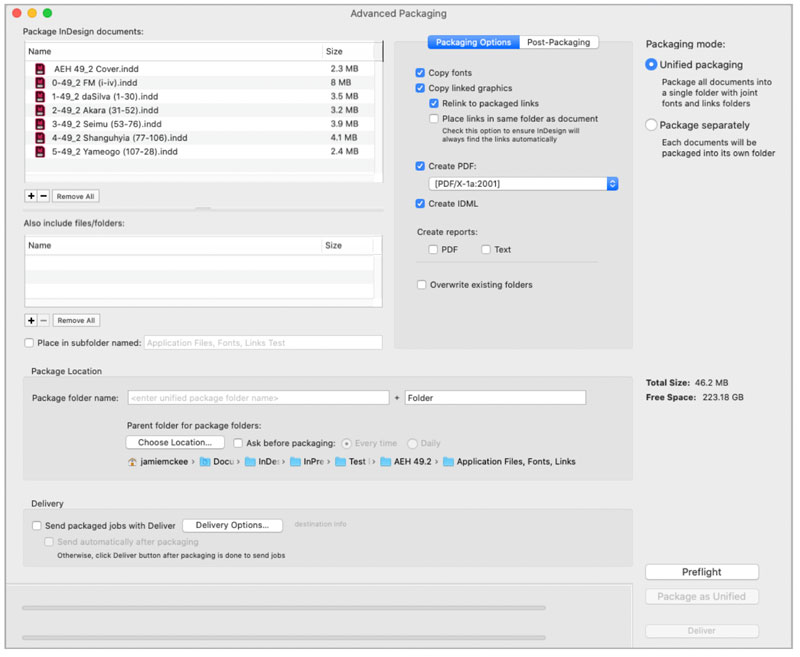
Task: Click the Name header in Also include list
Action: click(173, 246)
